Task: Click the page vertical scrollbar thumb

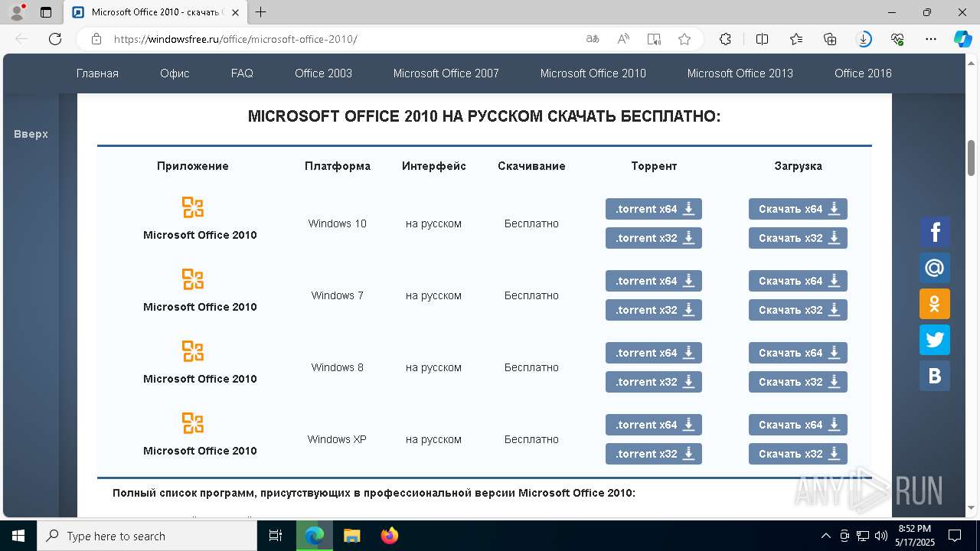Action: [x=972, y=158]
